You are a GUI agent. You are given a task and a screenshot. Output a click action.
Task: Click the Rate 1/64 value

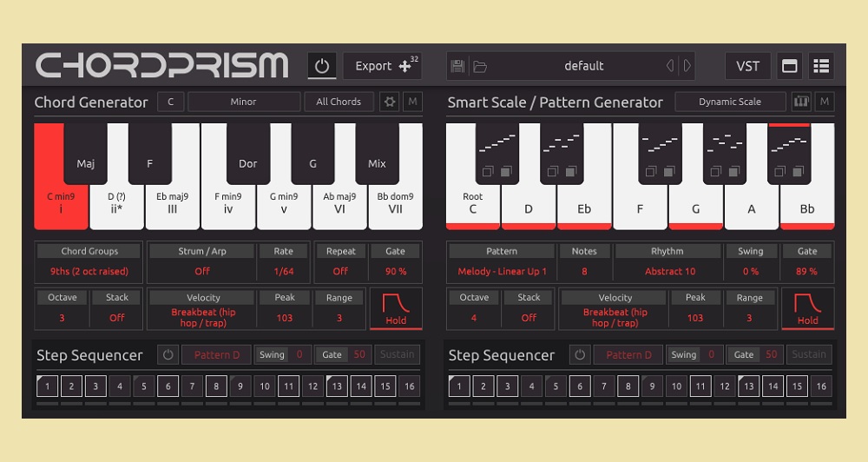pos(284,272)
